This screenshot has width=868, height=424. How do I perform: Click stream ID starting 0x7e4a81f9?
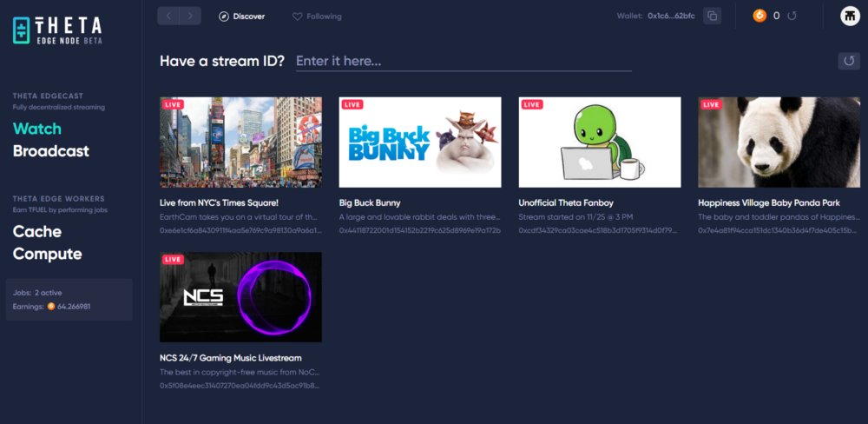[x=779, y=230]
